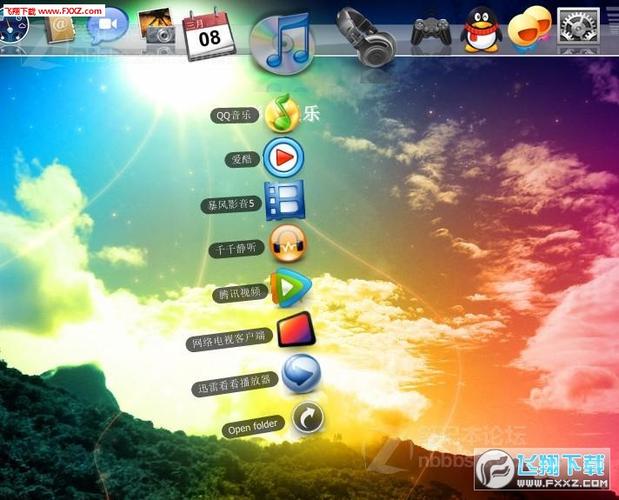The width and height of the screenshot is (619, 500).
Task: Select the 千千静听 label
Action: point(236,249)
